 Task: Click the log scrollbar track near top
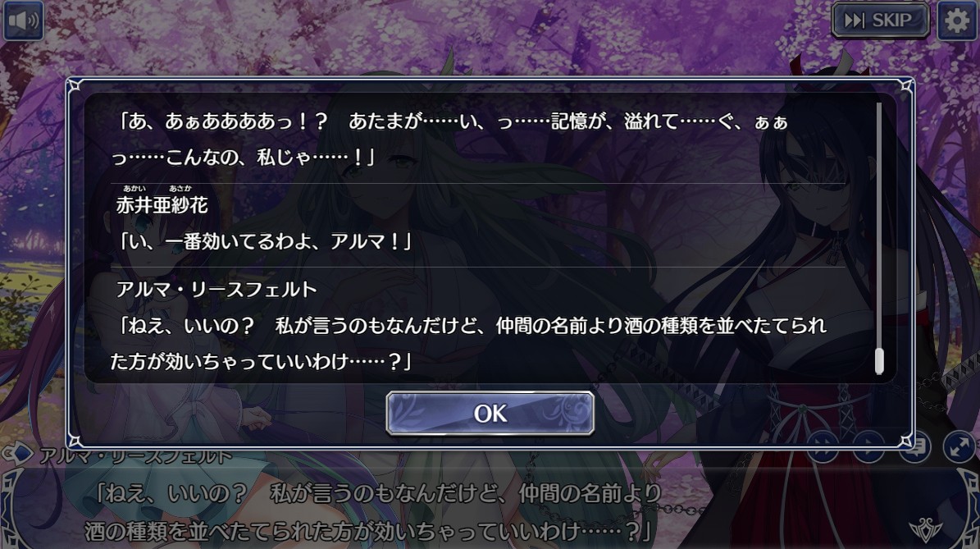point(879,125)
